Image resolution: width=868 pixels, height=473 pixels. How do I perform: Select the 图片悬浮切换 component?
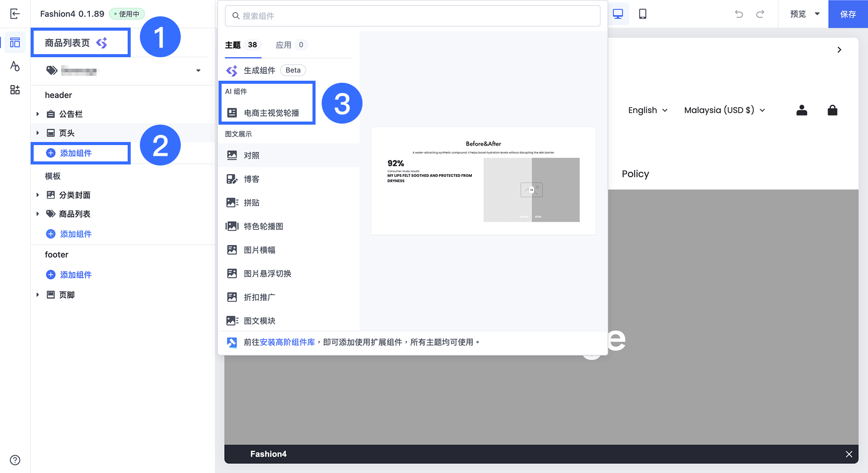(288, 274)
